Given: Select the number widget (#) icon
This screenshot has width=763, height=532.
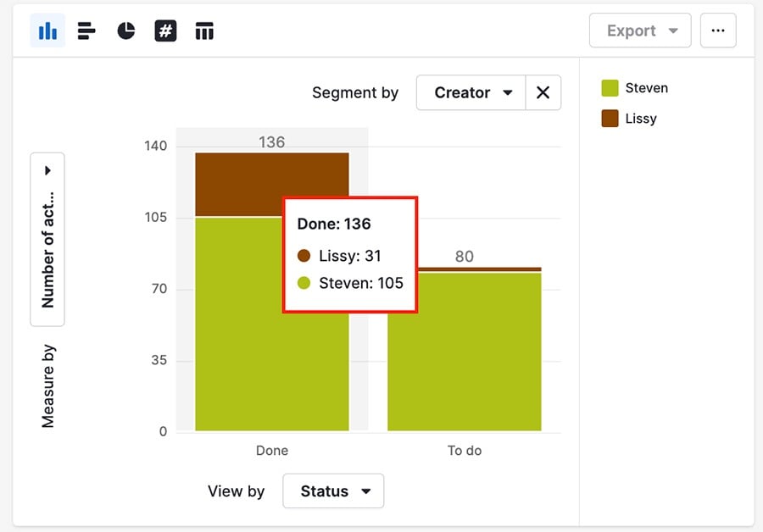Looking at the screenshot, I should 164,30.
